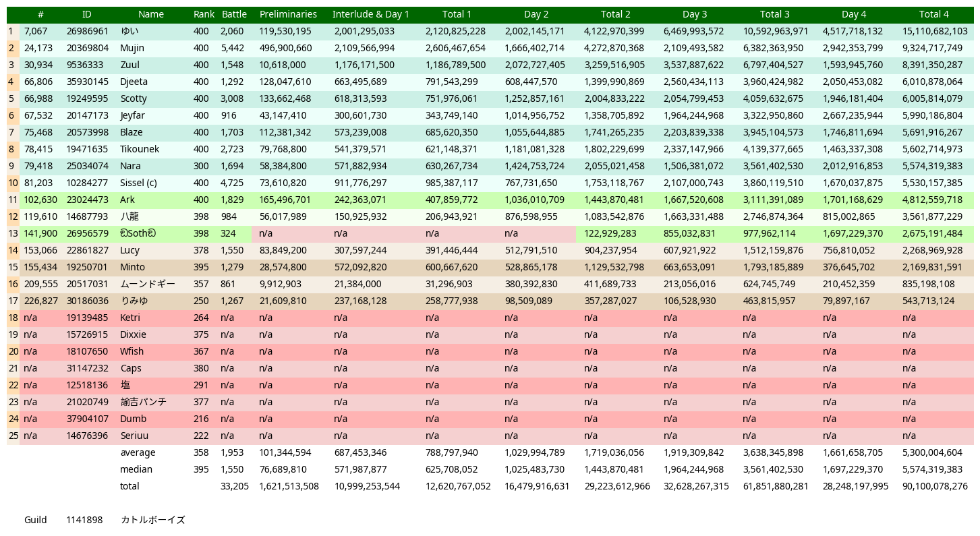Select the ID cell "14676396"

(x=87, y=436)
